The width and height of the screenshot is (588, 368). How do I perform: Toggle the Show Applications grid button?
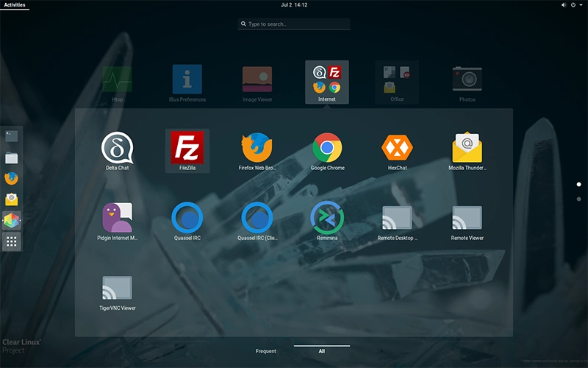tap(11, 241)
